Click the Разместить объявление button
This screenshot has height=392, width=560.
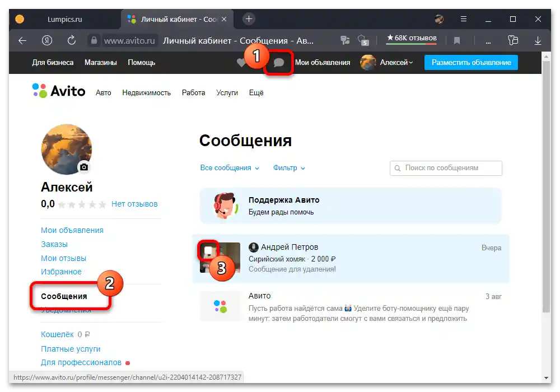pyautogui.click(x=471, y=63)
